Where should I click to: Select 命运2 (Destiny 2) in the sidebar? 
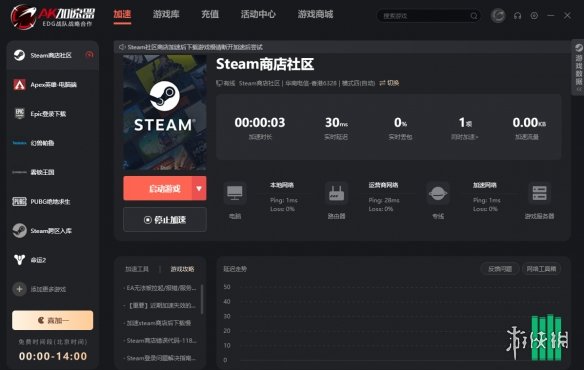pos(53,260)
